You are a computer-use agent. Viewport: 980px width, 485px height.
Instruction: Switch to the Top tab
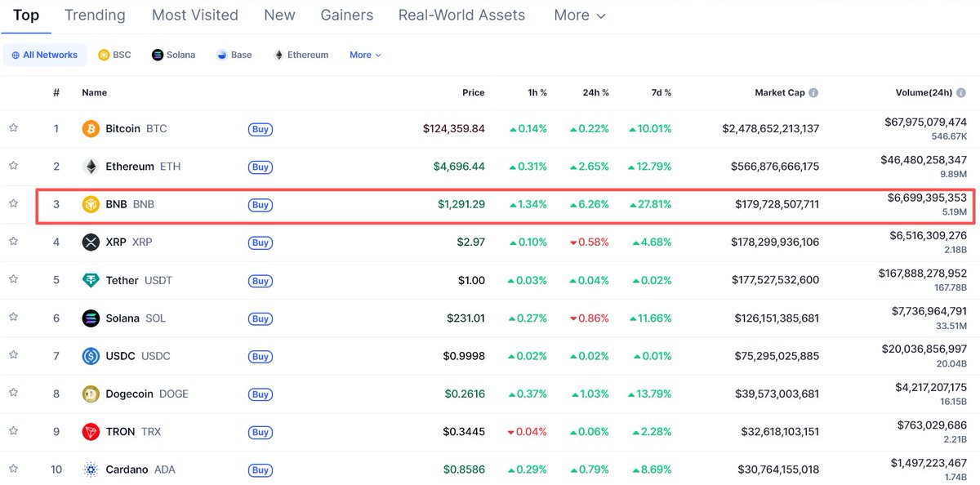point(26,15)
